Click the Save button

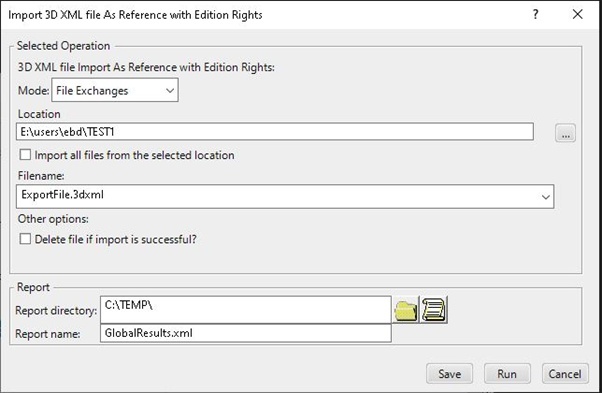(449, 374)
